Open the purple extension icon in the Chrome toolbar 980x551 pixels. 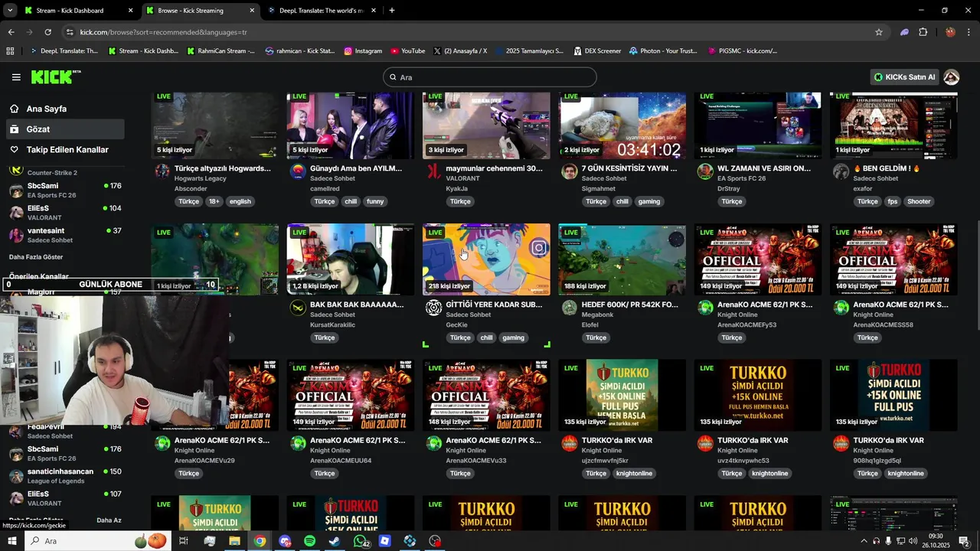point(904,32)
